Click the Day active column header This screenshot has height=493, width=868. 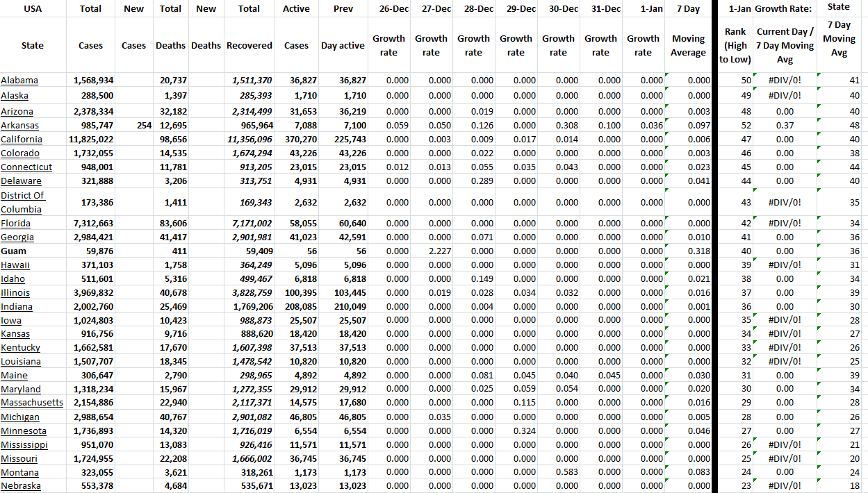pos(343,46)
